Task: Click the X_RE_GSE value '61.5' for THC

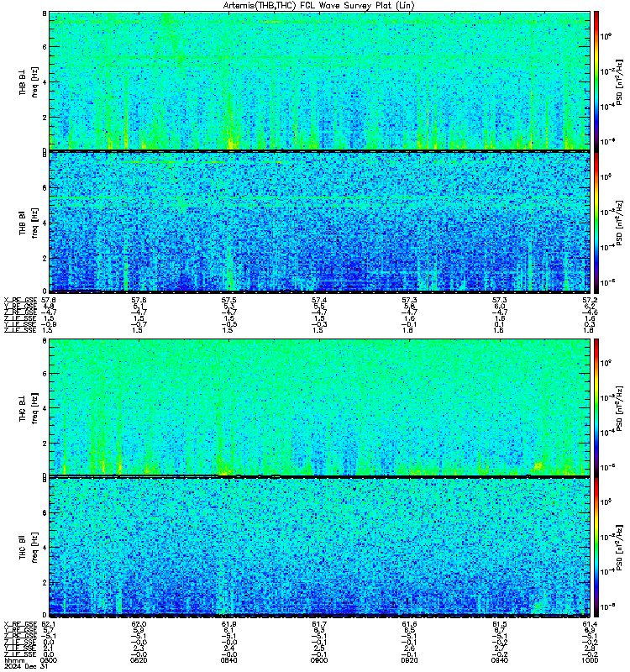Action: point(499,624)
